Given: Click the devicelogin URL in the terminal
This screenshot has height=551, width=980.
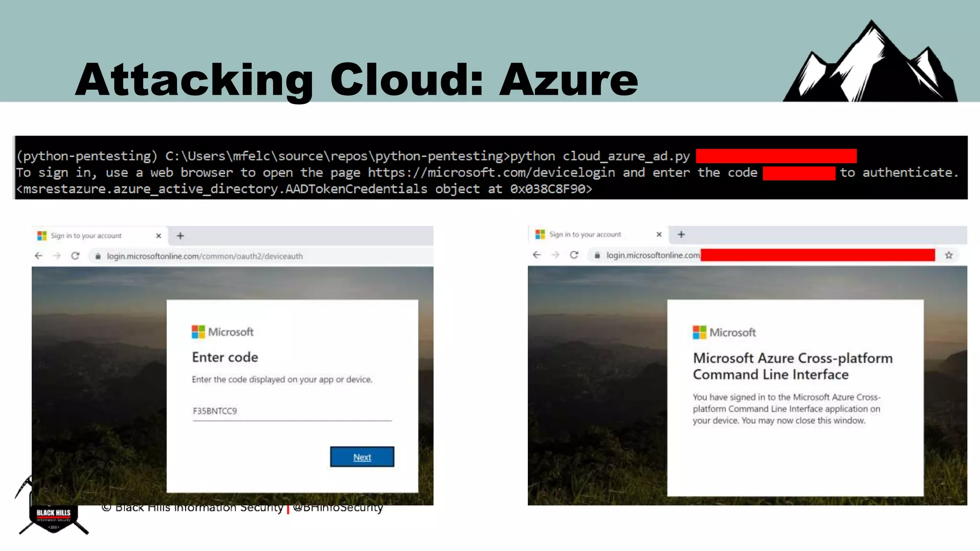Looking at the screenshot, I should click(x=491, y=173).
